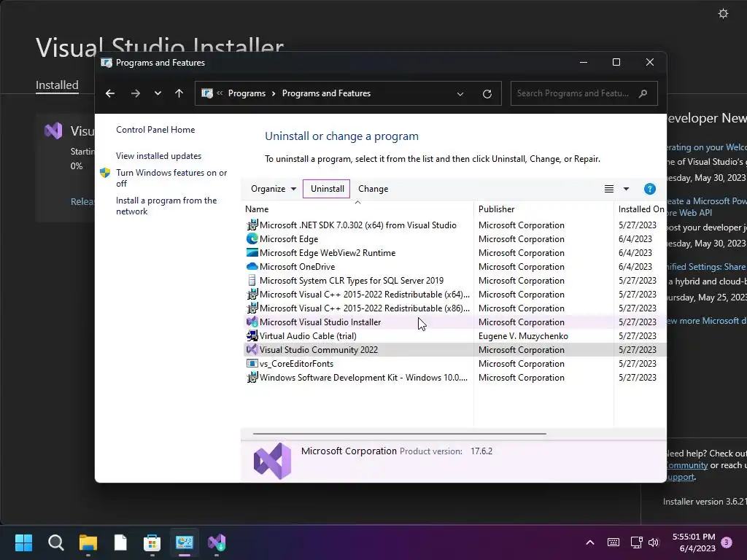Open taskbar Search
The image size is (747, 560).
click(55, 542)
